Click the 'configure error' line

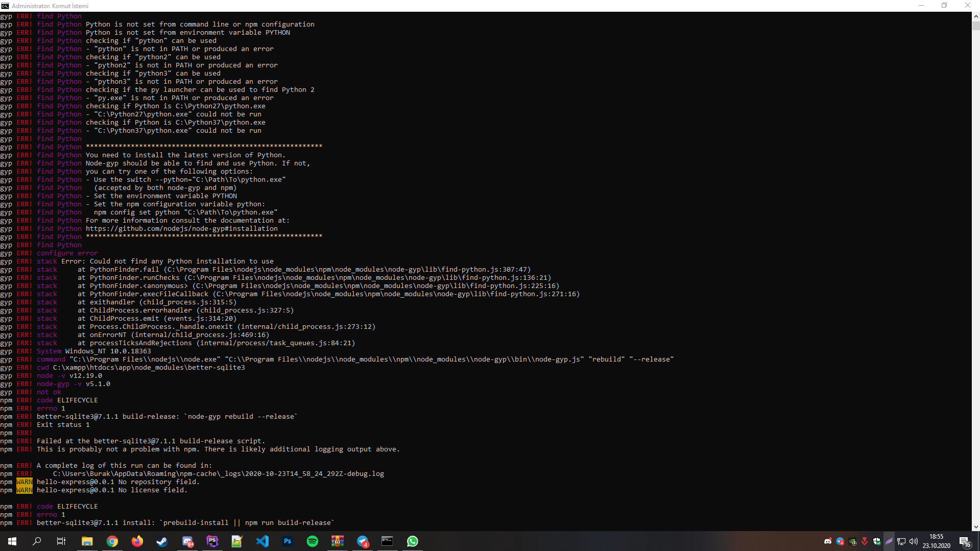tap(67, 253)
